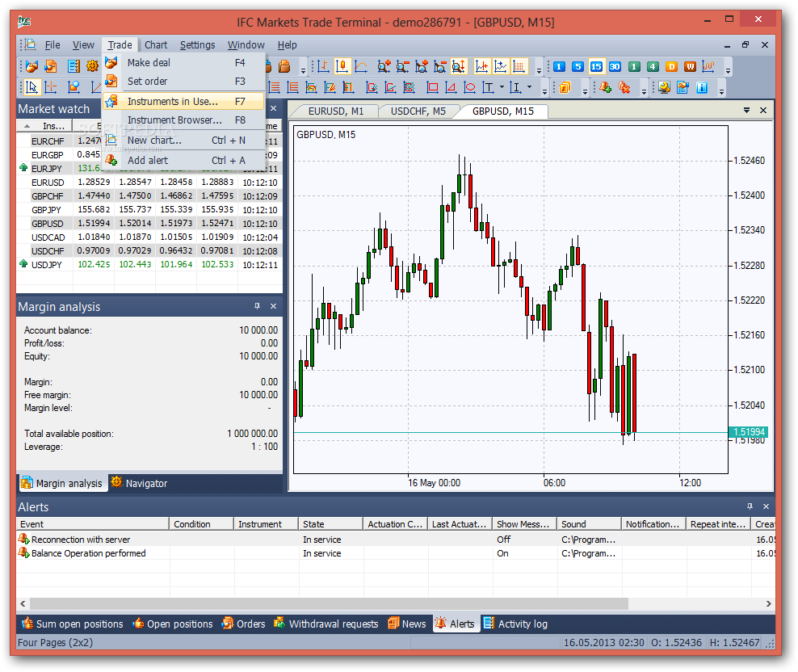Image resolution: width=798 pixels, height=672 pixels.
Task: Select the green 4 hour timeframe button
Action: 653,67
